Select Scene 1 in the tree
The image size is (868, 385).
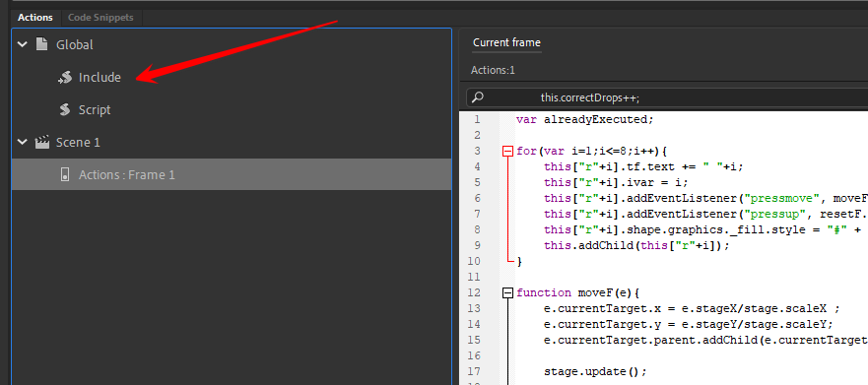[x=78, y=142]
